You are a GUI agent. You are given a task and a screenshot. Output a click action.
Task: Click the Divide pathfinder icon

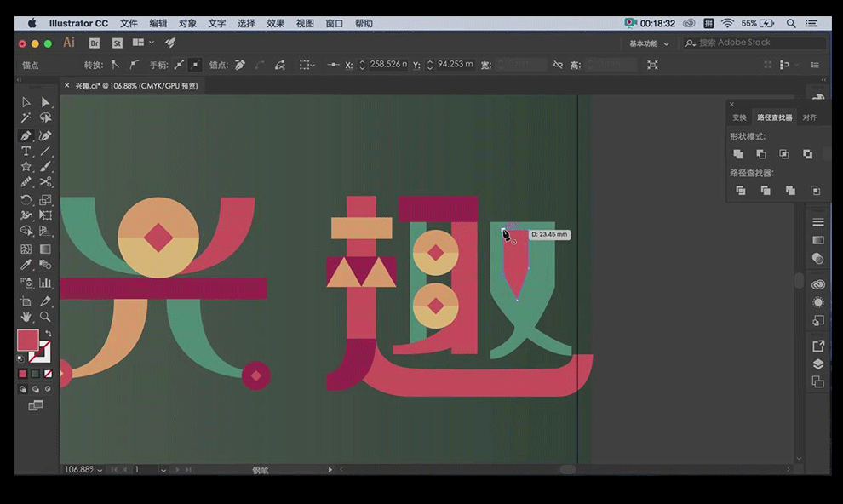pyautogui.click(x=740, y=191)
